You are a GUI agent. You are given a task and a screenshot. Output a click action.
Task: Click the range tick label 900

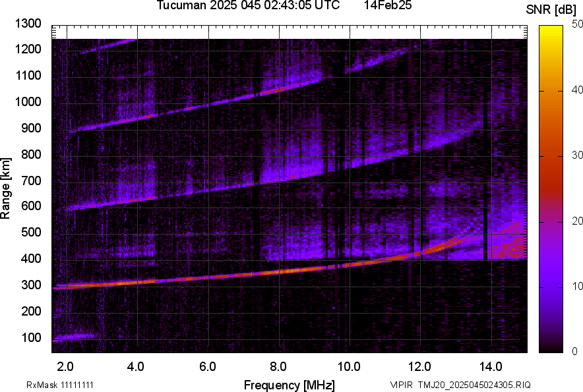[31, 128]
